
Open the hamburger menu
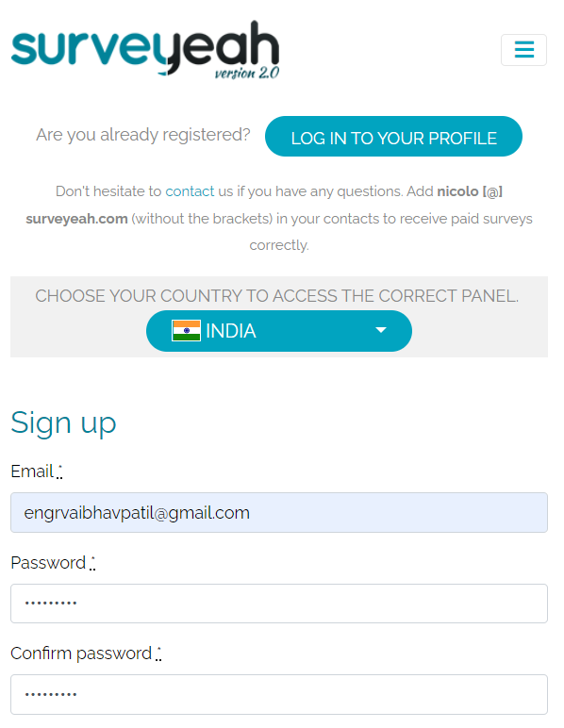point(523,50)
